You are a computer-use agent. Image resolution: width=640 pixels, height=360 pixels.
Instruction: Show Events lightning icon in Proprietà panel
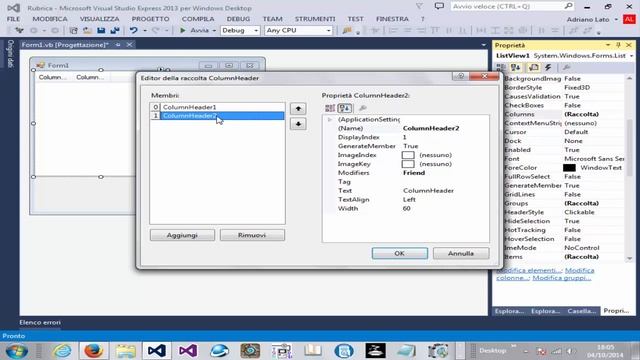coord(548,67)
